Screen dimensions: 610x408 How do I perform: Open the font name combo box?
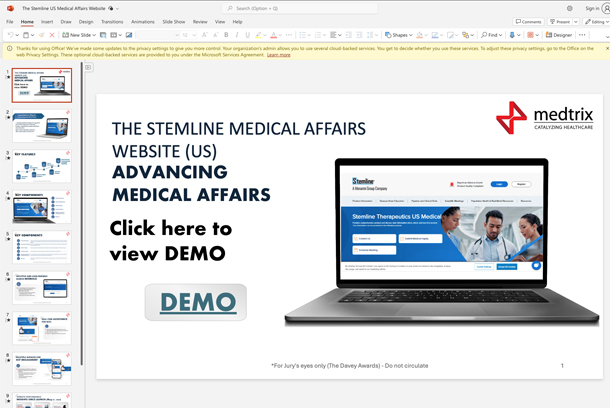pos(158,35)
